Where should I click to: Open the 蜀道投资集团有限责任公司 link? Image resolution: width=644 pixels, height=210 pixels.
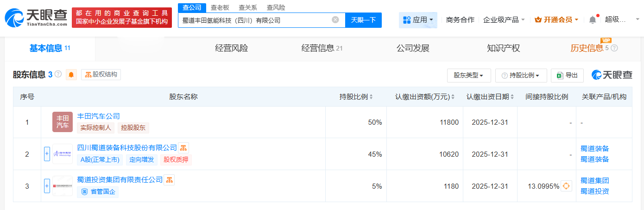120,180
